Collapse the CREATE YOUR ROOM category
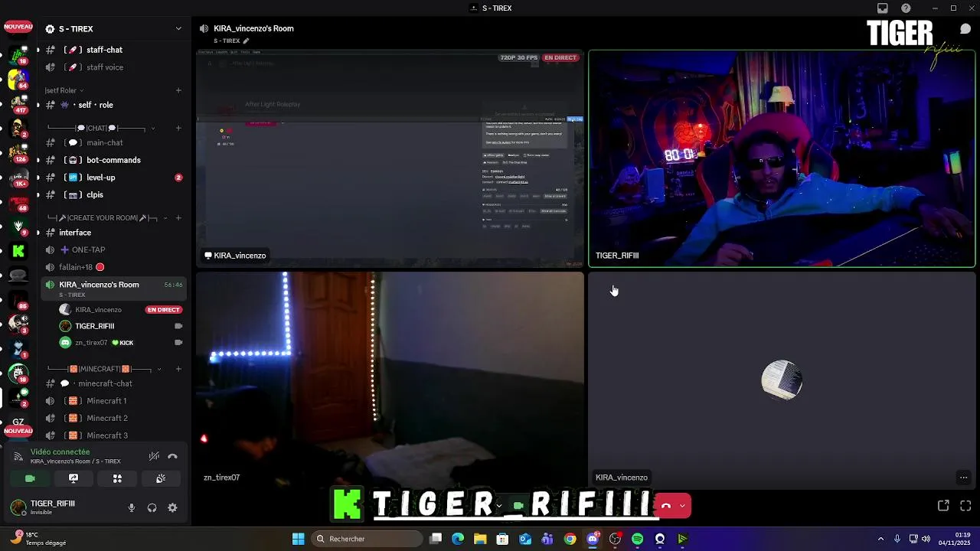 (x=106, y=218)
